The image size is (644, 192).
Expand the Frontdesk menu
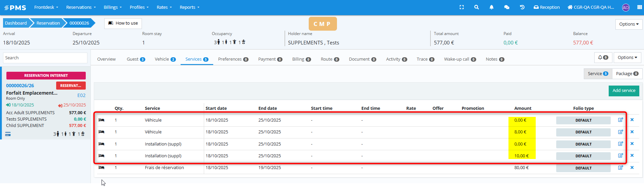click(x=46, y=7)
